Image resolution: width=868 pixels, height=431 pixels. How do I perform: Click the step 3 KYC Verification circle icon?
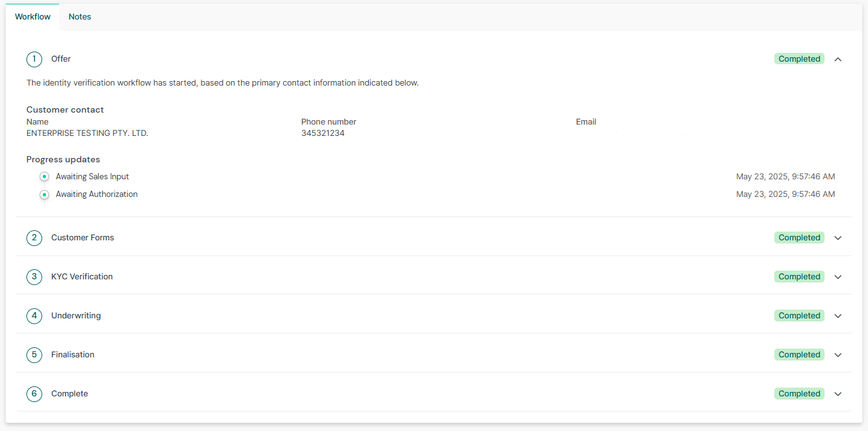point(34,277)
